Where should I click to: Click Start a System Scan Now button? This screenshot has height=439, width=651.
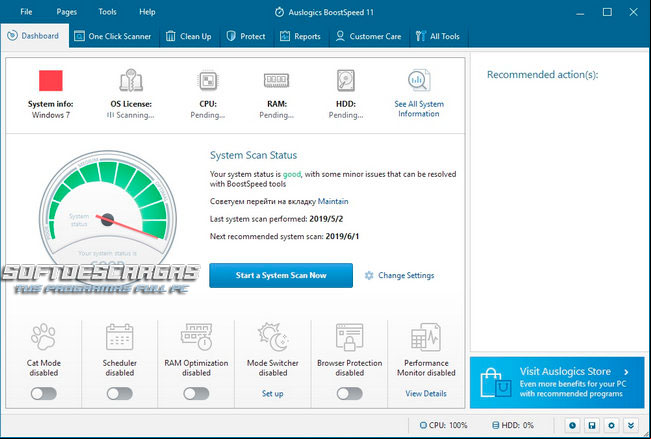(x=281, y=275)
